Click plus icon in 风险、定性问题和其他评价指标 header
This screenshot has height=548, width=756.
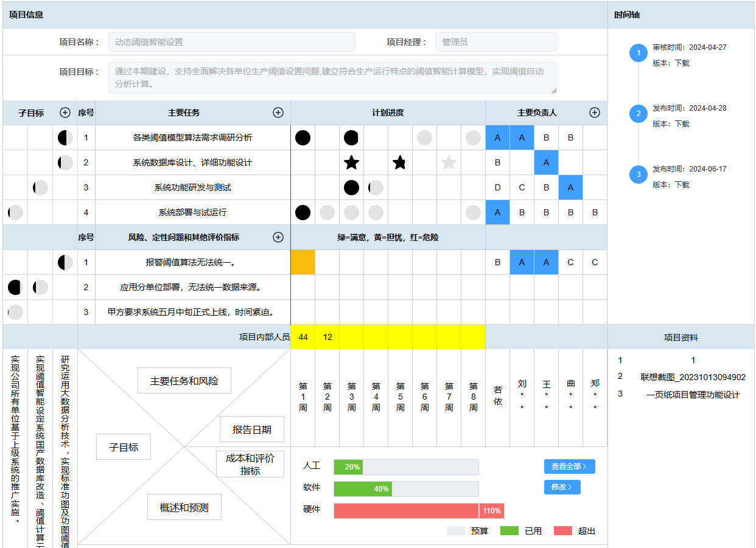click(278, 237)
